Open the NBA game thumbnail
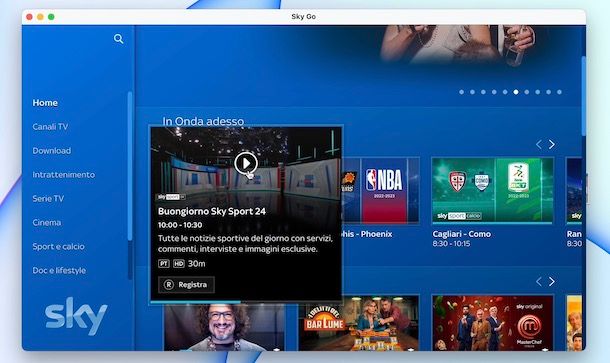Image resolution: width=610 pixels, height=363 pixels. tap(381, 190)
